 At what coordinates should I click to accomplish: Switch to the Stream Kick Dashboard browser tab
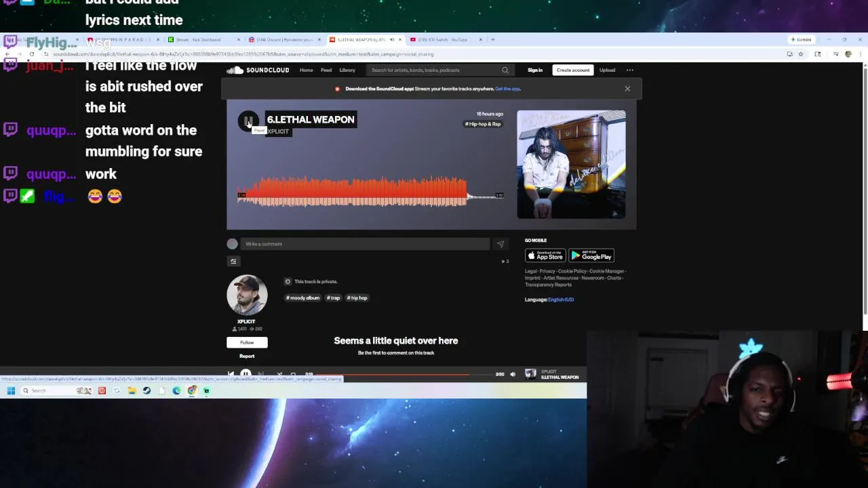[204, 39]
